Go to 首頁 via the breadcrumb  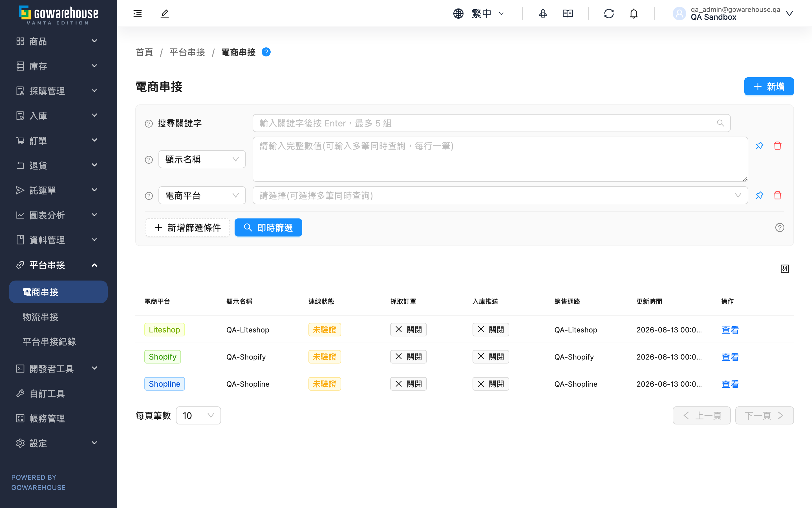[x=144, y=52]
